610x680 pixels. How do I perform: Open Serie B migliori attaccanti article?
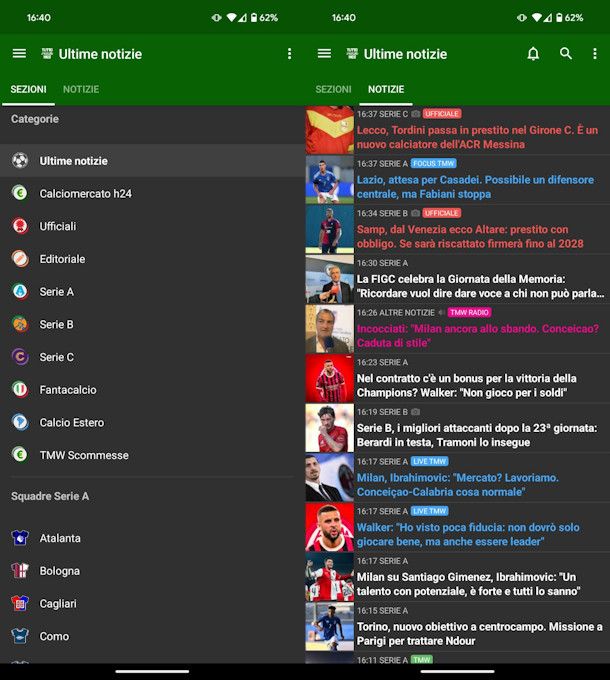[457, 428]
